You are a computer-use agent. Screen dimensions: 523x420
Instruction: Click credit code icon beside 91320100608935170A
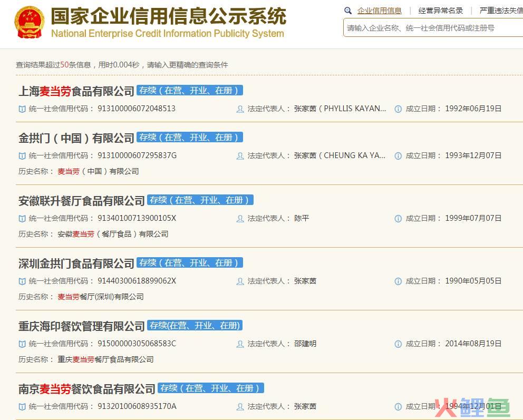pyautogui.click(x=22, y=407)
